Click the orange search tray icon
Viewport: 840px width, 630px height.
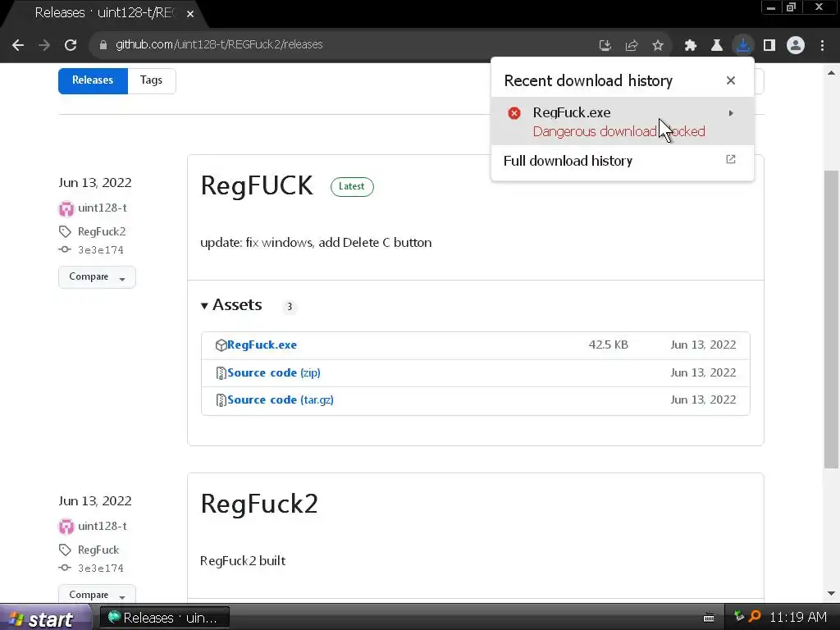point(755,617)
